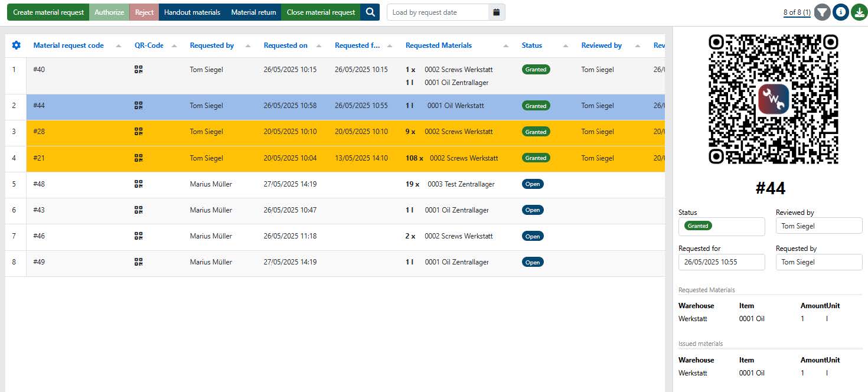Select request code #48 cell

click(x=39, y=184)
